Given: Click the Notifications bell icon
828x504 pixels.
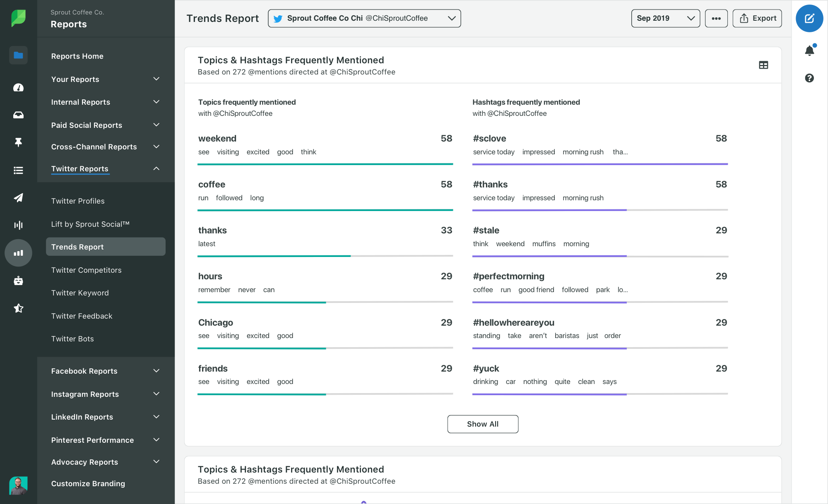Looking at the screenshot, I should pos(810,50).
